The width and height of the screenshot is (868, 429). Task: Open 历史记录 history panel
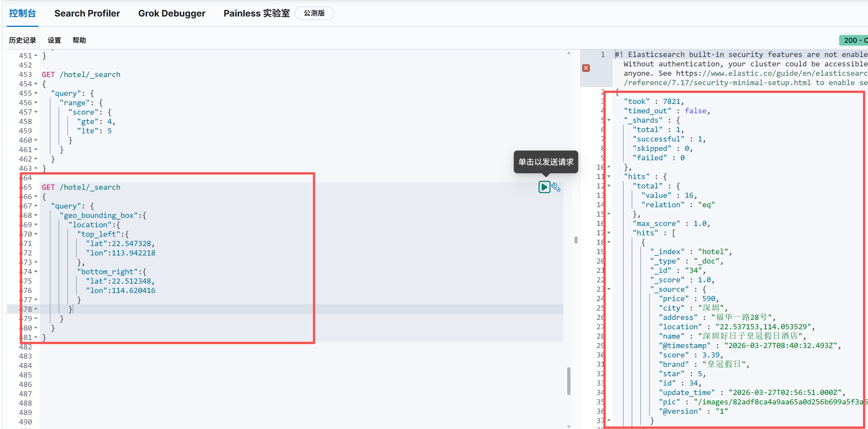[22, 40]
